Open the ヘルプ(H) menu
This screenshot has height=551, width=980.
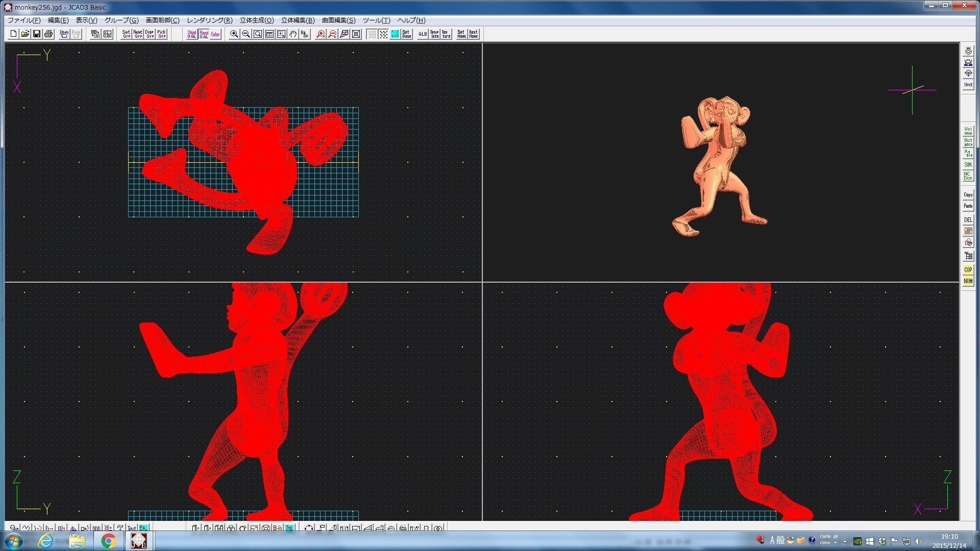click(411, 20)
